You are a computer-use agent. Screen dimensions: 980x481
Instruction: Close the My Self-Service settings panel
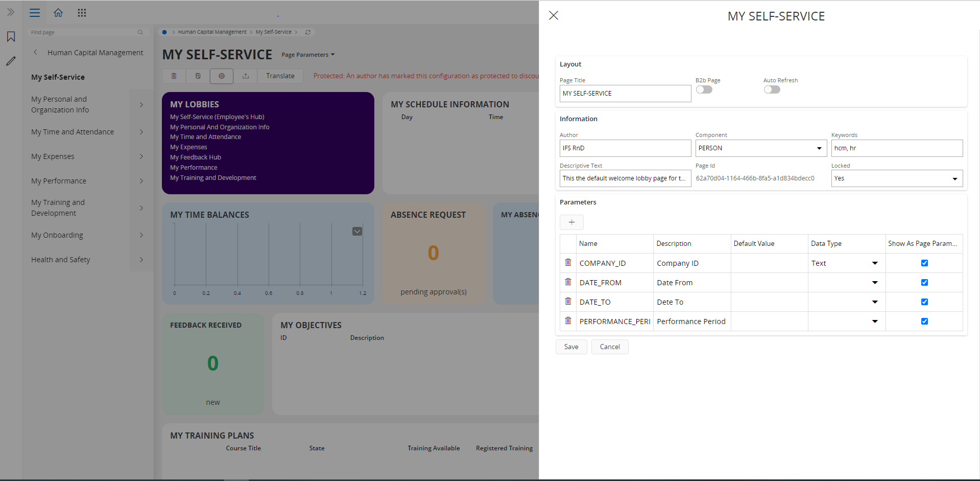coord(554,16)
